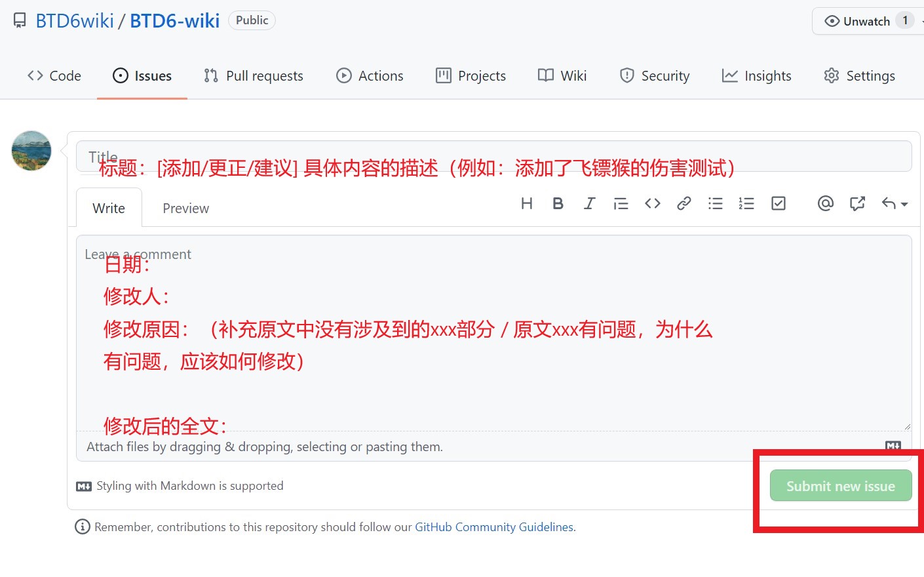Click the user avatar image

tap(31, 151)
